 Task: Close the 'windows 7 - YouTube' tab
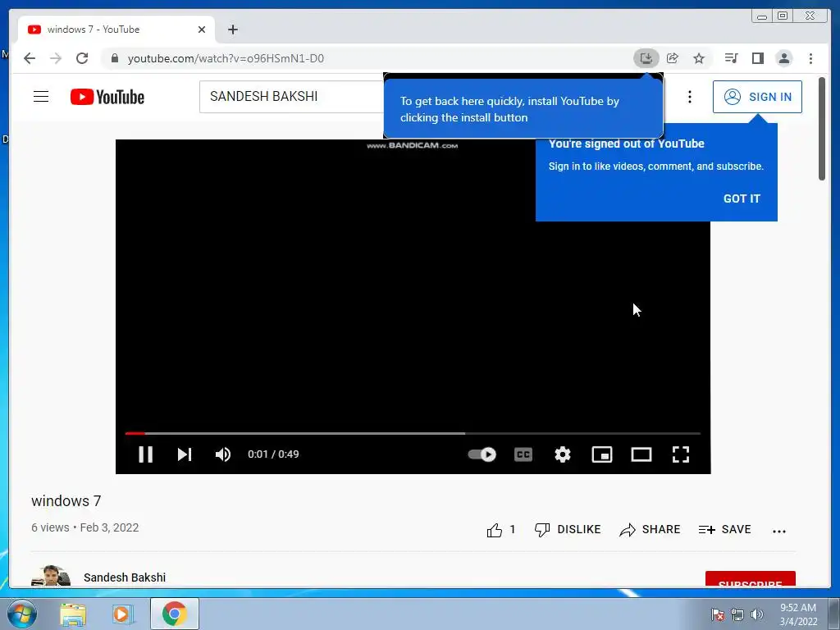coord(202,30)
